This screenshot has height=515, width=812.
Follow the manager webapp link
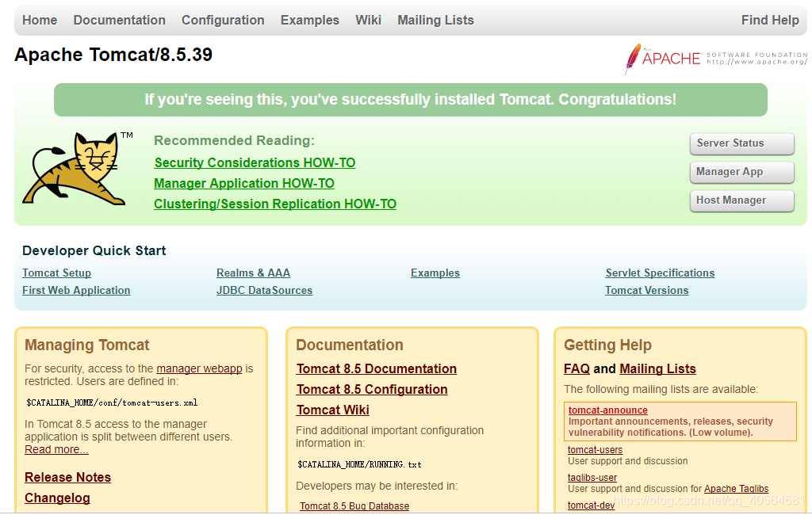199,368
